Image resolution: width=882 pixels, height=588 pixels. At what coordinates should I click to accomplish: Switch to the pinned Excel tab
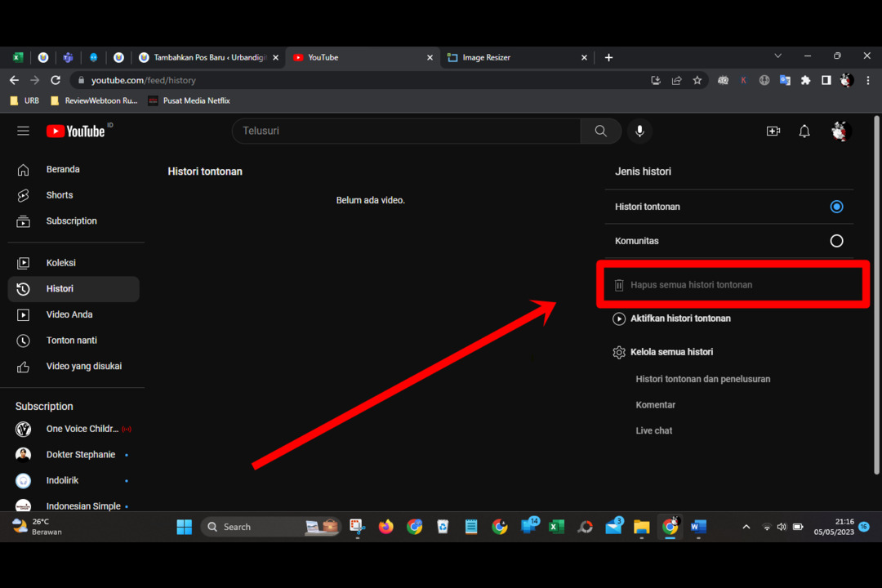(x=18, y=57)
